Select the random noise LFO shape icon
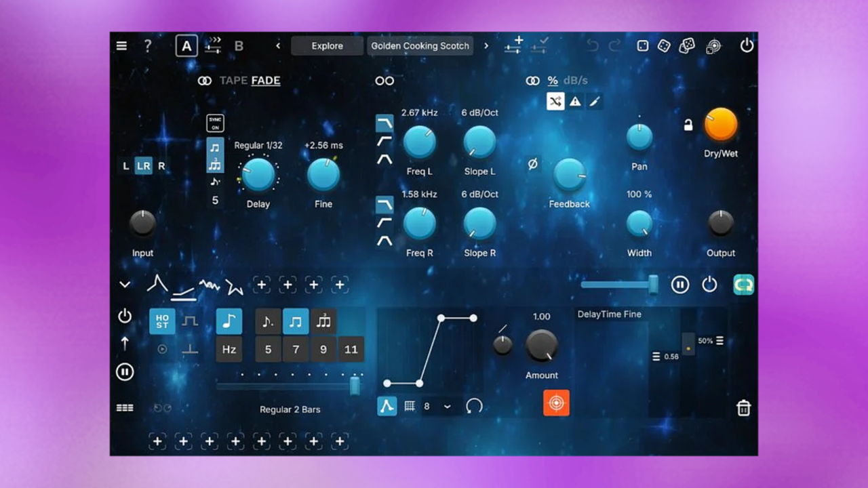 click(x=208, y=285)
